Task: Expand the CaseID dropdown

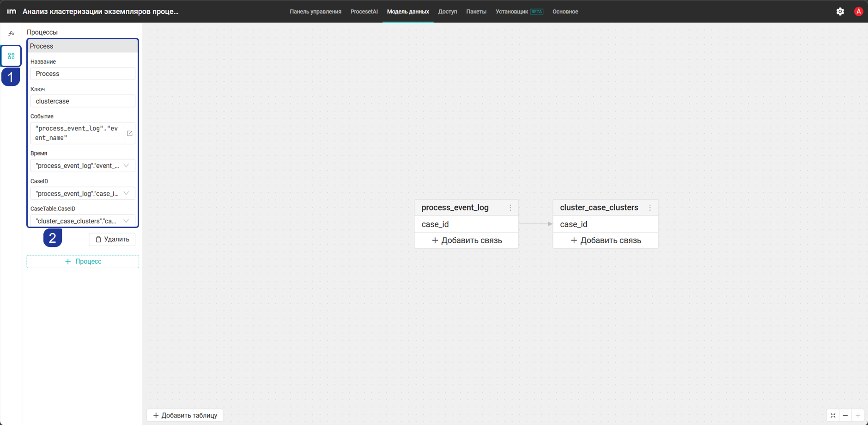Action: pyautogui.click(x=83, y=193)
